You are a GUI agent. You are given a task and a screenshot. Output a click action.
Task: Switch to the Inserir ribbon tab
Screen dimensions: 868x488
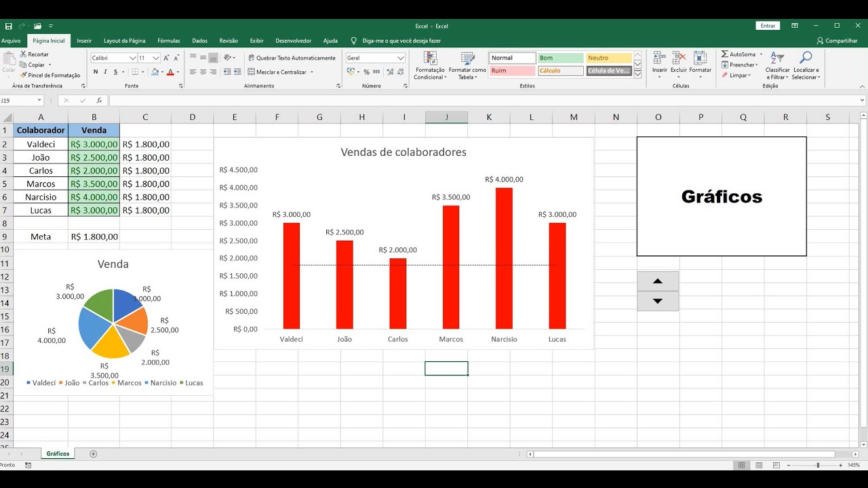[84, 41]
